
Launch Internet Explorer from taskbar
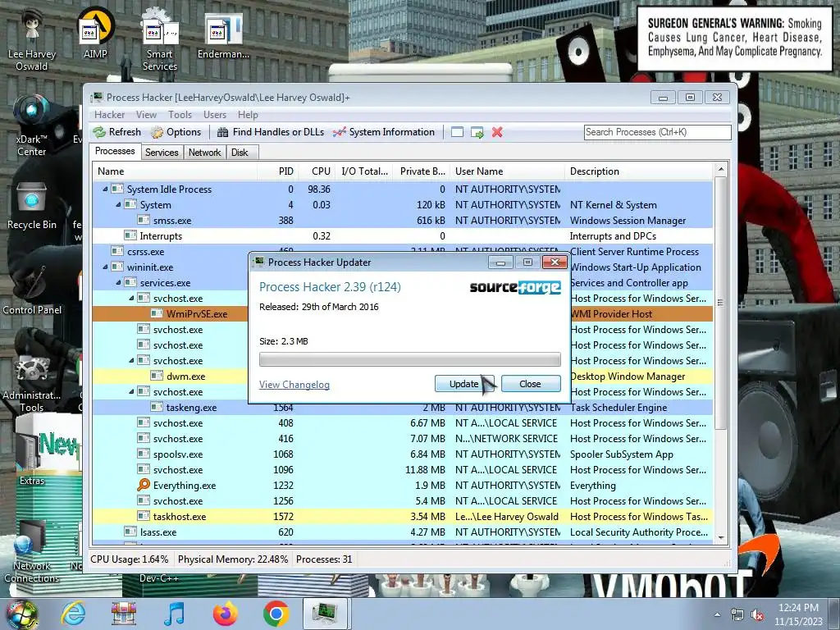click(73, 614)
